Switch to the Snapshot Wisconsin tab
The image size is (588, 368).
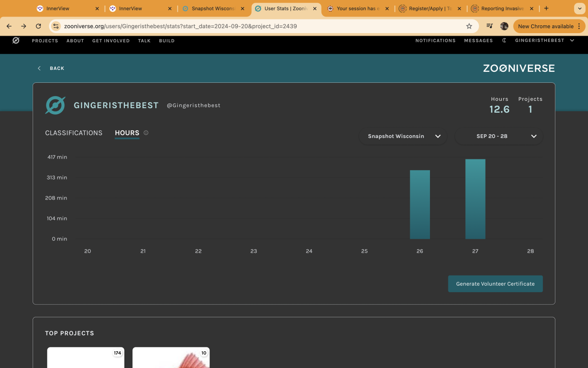[x=213, y=8]
